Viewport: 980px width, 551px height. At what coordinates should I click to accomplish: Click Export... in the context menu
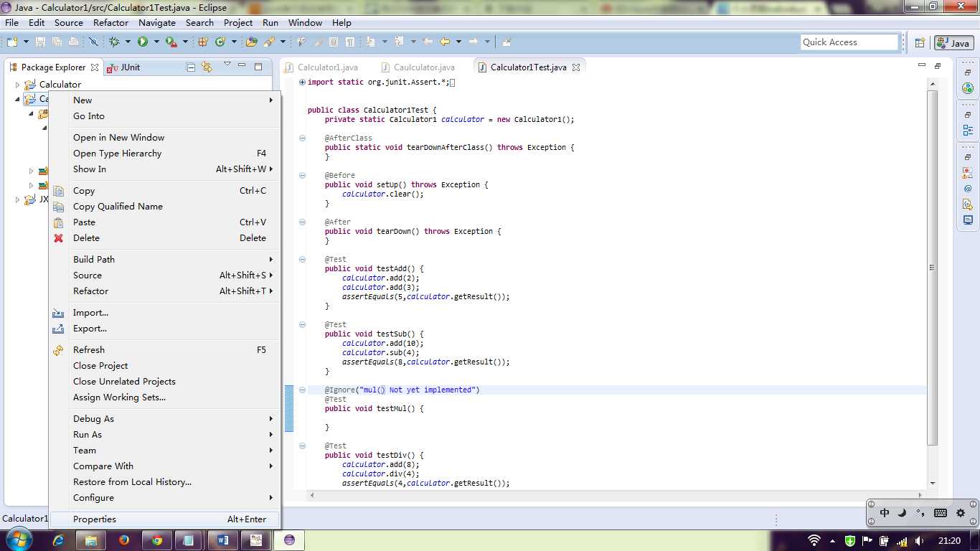[x=164, y=329]
